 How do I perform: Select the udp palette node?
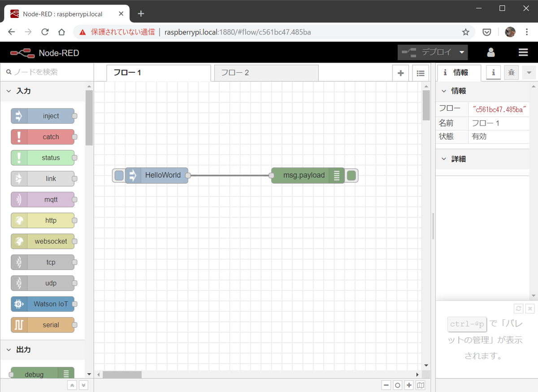click(x=43, y=283)
